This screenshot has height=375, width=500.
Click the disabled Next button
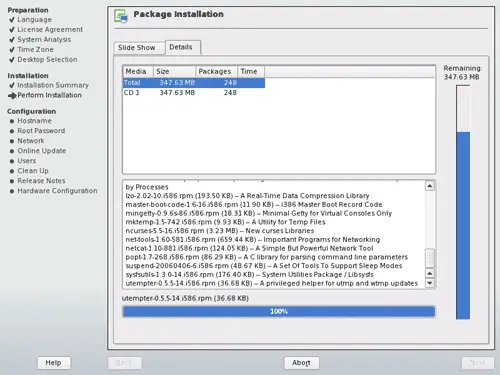(x=477, y=363)
